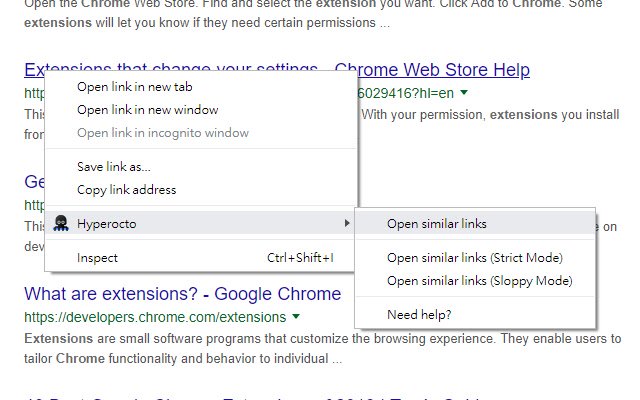This screenshot has height=400, width=640.
Task: Select Copy link address
Action: pyautogui.click(x=200, y=190)
